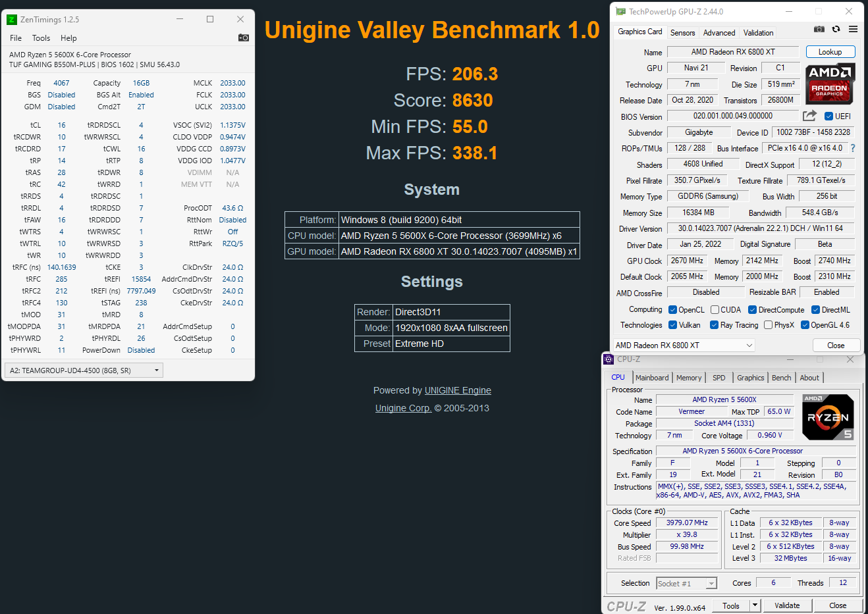
Task: Toggle the OpenGL 4.6 checkbox
Action: tap(805, 325)
